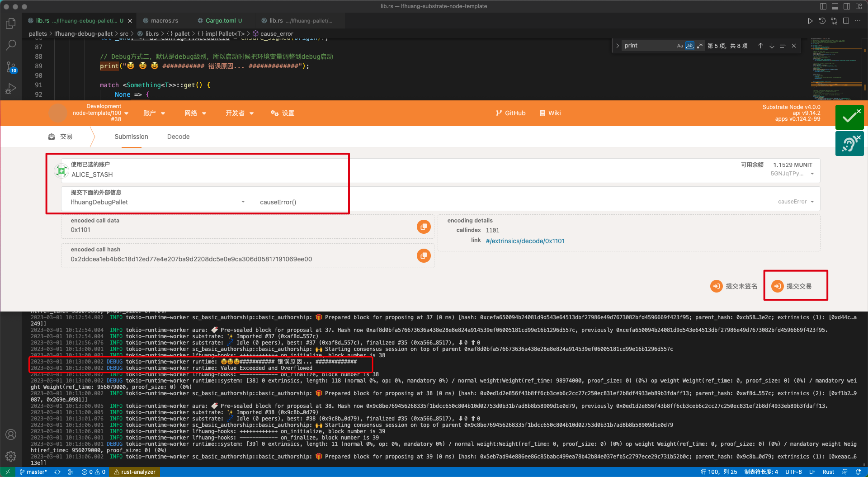
Task: Click the 行 100, 列 25 indicator
Action: point(719,472)
